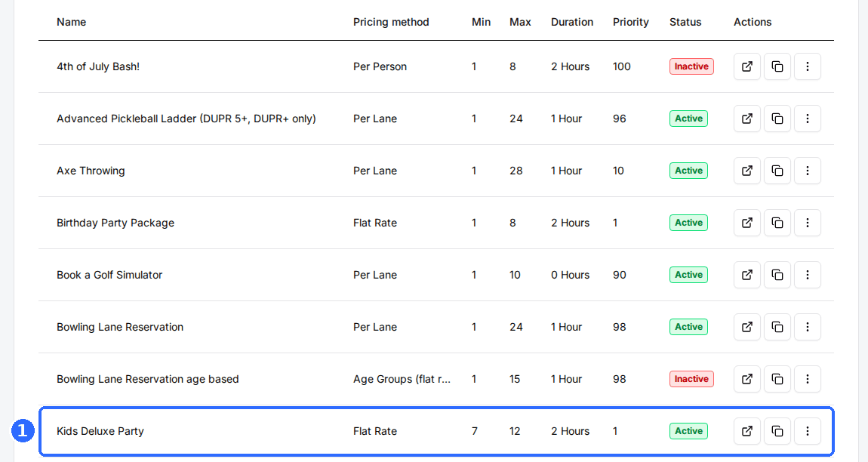Viewport: 868px width, 462px height.
Task: Click Active badge on Axe Throwing row
Action: (688, 171)
